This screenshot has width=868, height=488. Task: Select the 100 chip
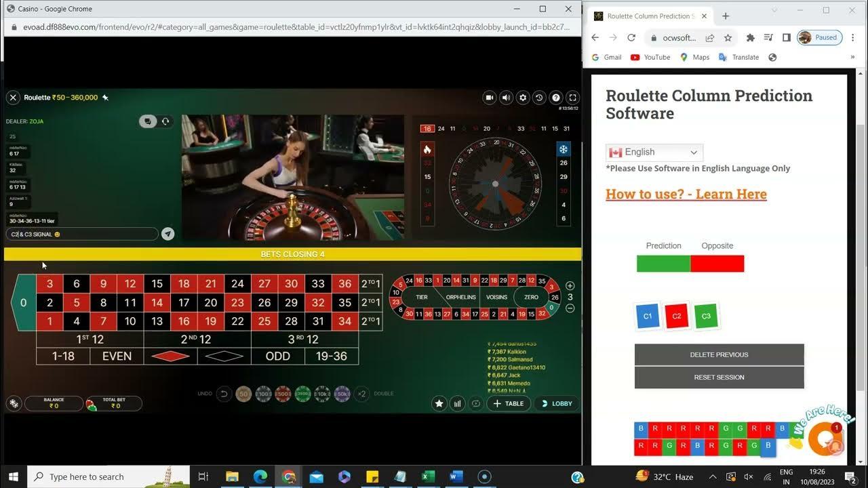click(x=264, y=393)
